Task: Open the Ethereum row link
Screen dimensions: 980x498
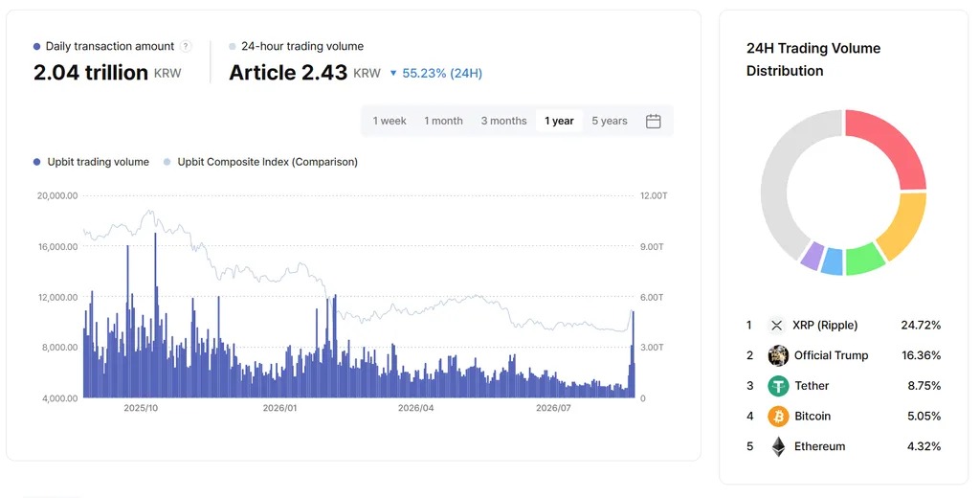Action: pos(844,446)
